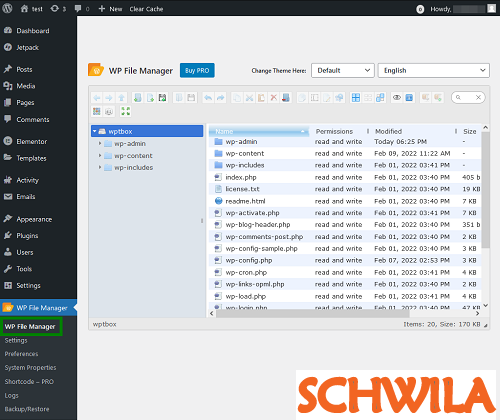The image size is (500, 420).
Task: Open the Preferences submenu link
Action: 21,354
